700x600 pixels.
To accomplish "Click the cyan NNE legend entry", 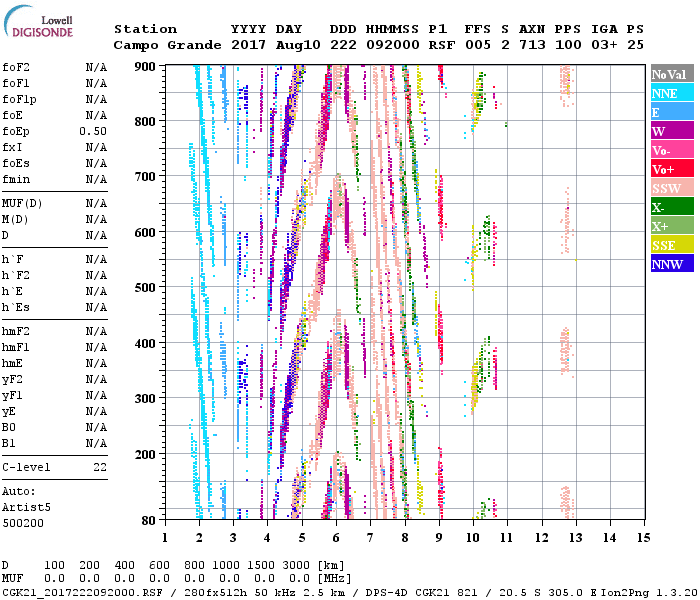I will (671, 93).
